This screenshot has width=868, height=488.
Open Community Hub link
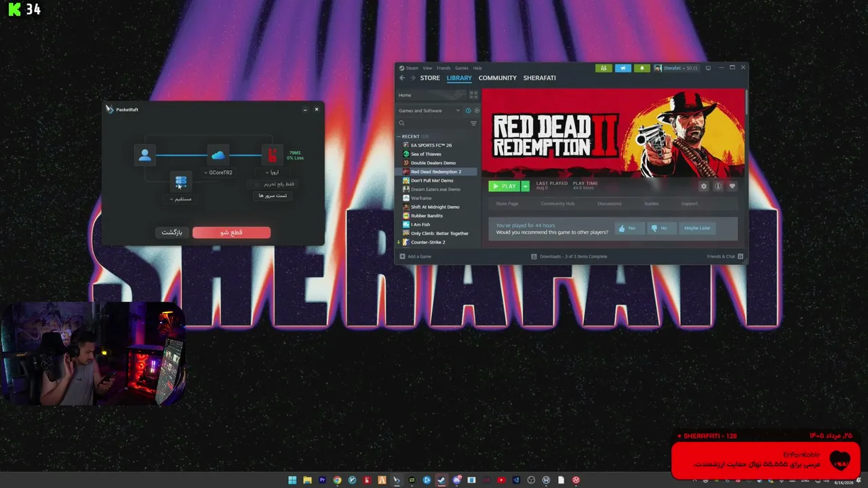(x=557, y=204)
